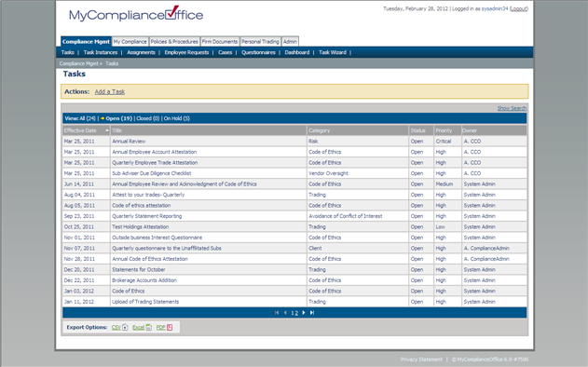Go to the first page of results

coord(277,313)
